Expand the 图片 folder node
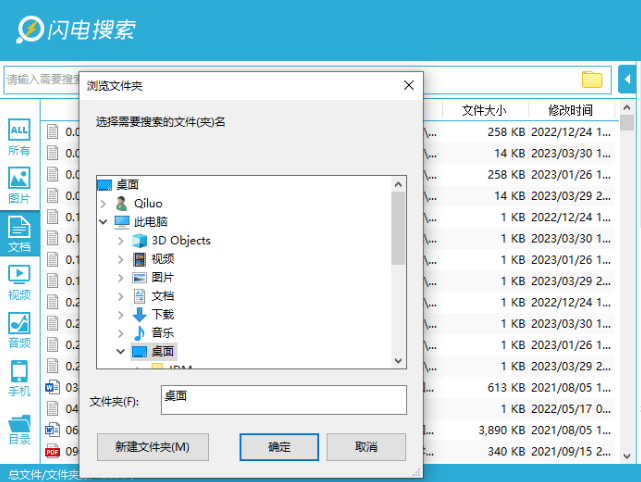 [x=121, y=278]
